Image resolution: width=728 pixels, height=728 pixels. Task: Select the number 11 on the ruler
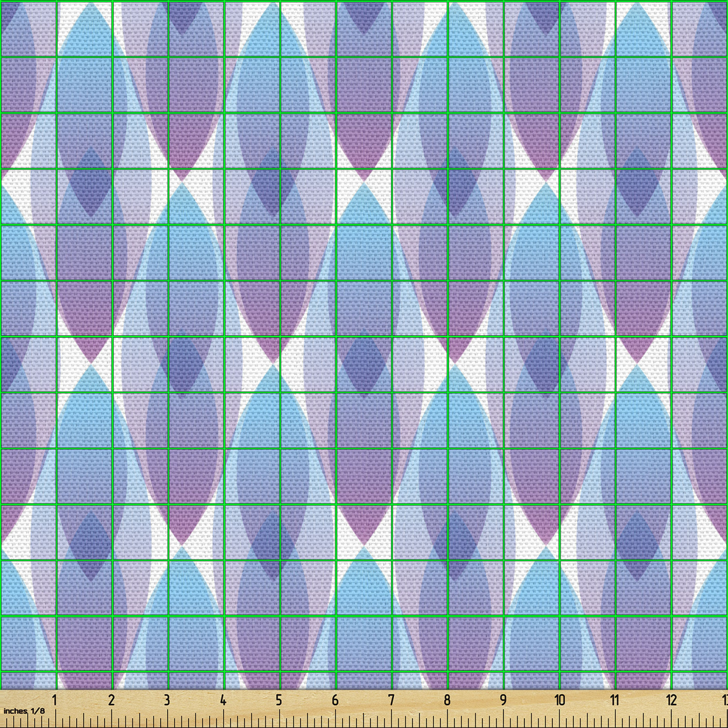click(615, 700)
